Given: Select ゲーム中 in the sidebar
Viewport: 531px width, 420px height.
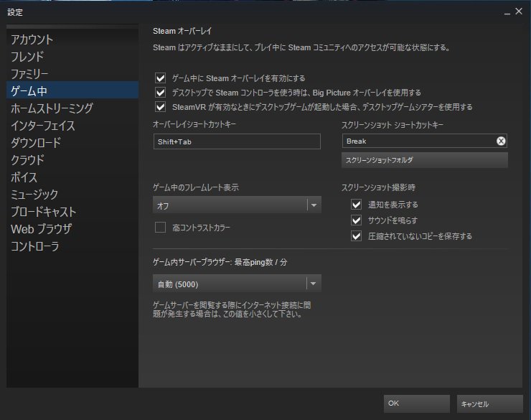Looking at the screenshot, I should point(72,90).
